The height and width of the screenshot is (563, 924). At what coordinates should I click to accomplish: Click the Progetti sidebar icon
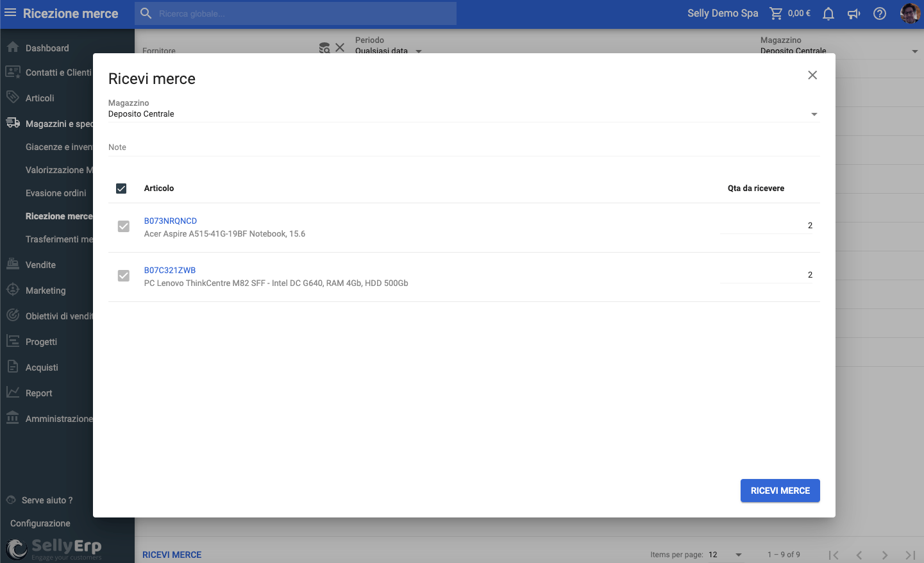(x=13, y=340)
